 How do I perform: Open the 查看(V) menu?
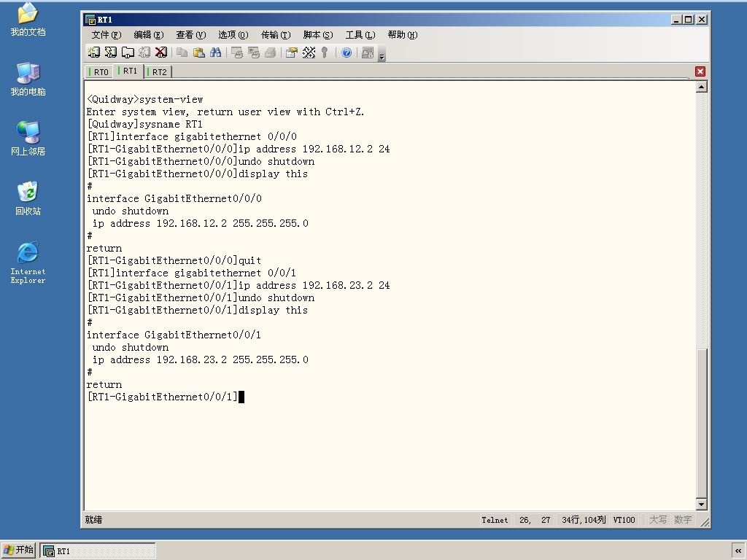[190, 35]
